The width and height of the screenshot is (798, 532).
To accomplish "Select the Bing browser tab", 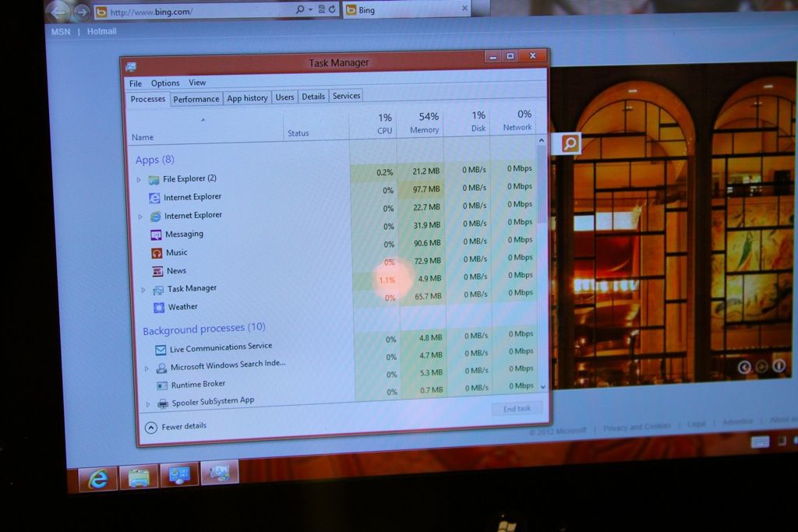I will [407, 9].
